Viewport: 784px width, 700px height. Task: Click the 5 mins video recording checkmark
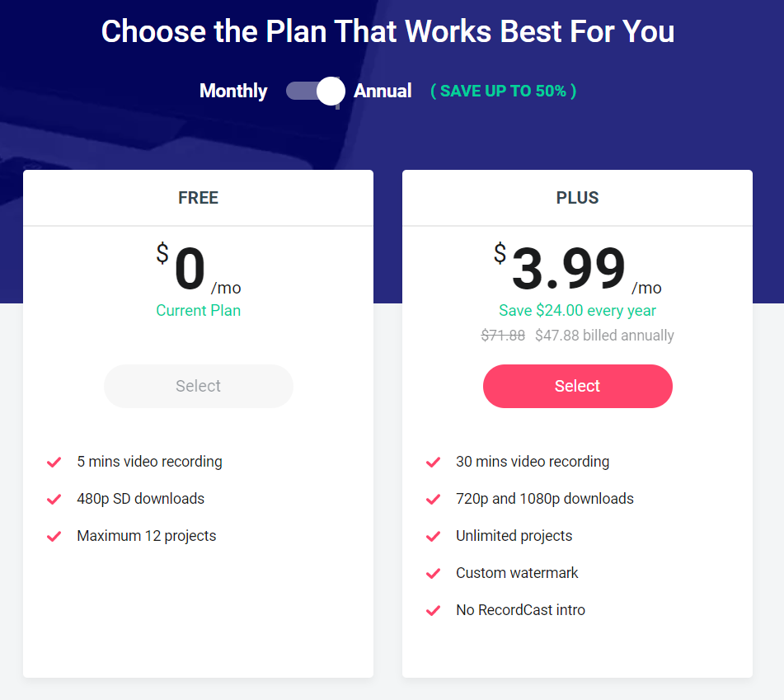[x=54, y=462]
